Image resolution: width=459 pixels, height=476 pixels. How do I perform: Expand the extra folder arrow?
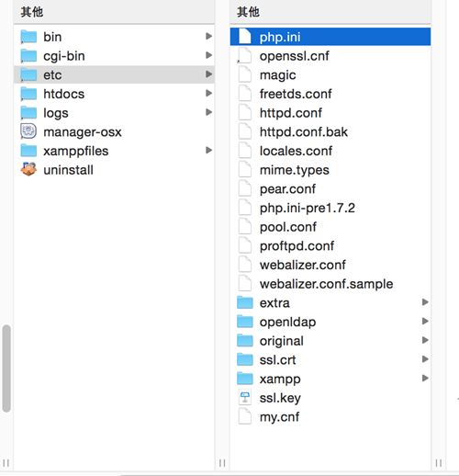425,302
